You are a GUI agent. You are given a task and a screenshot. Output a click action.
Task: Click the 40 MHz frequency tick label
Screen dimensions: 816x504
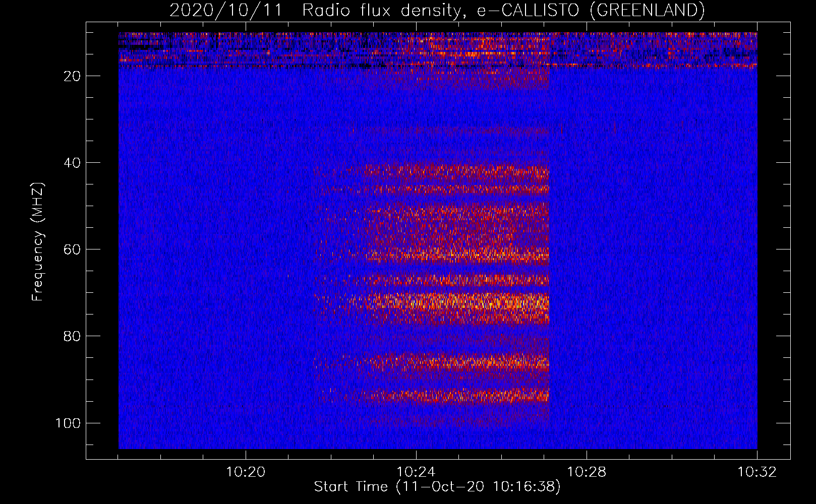point(72,163)
